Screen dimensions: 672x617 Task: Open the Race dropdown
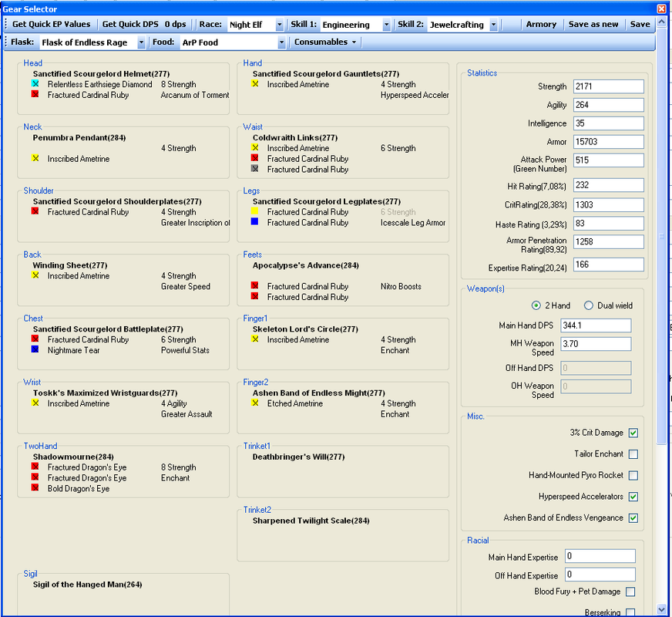coord(280,25)
